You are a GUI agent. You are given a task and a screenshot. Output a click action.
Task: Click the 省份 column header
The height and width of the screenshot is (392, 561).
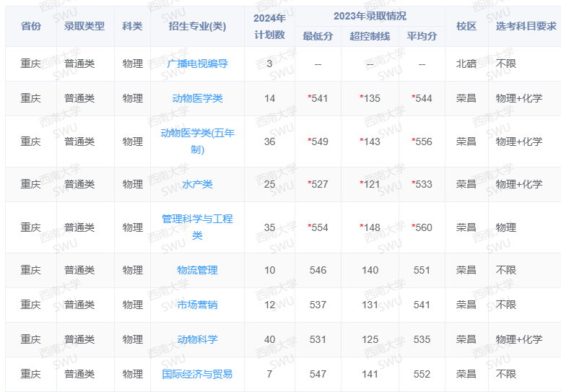tap(31, 26)
